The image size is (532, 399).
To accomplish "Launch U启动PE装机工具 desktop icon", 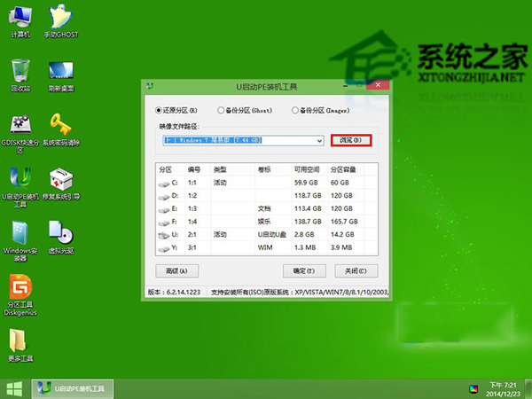I will click(20, 187).
